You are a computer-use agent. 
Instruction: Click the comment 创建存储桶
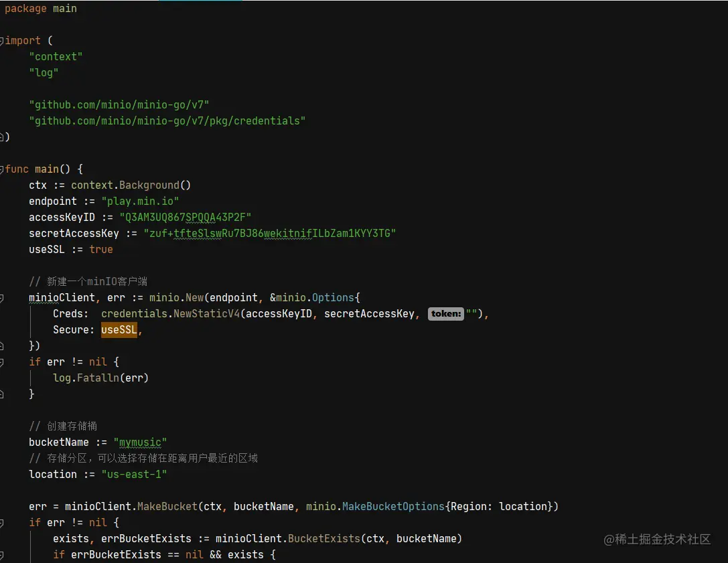pyautogui.click(x=63, y=426)
